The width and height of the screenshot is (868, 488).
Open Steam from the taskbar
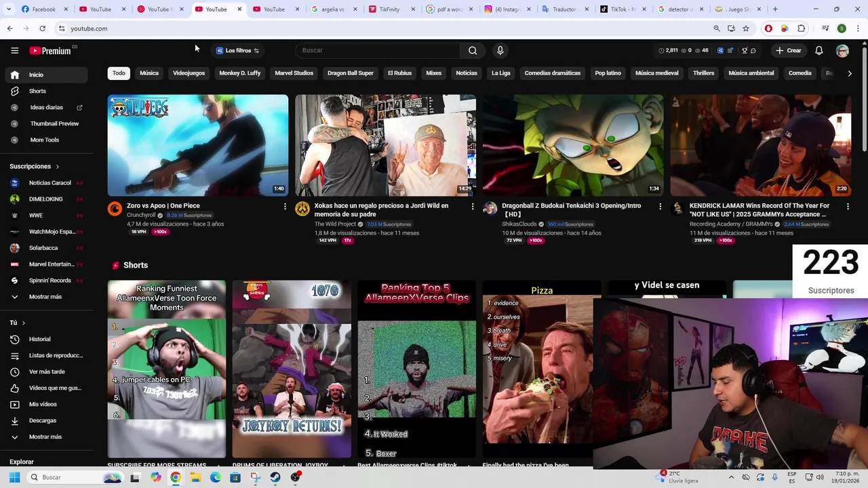click(275, 477)
